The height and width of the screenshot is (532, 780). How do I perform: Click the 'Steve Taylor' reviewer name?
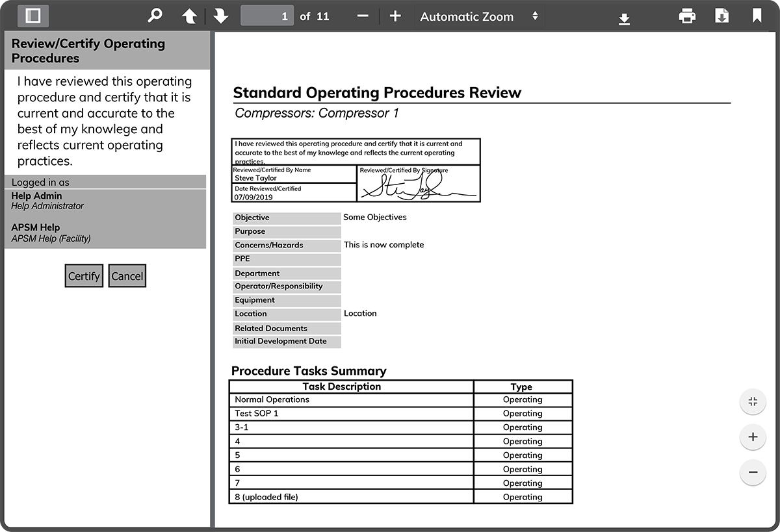(x=256, y=178)
